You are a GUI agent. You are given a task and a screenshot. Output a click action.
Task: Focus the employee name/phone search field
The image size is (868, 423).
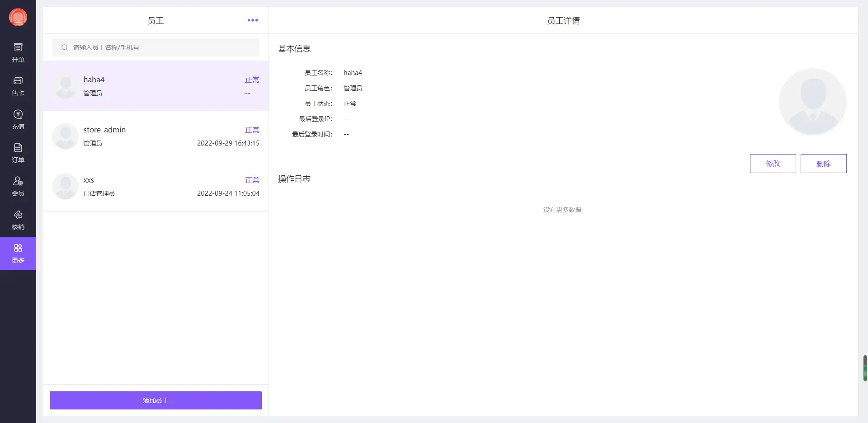pos(163,47)
